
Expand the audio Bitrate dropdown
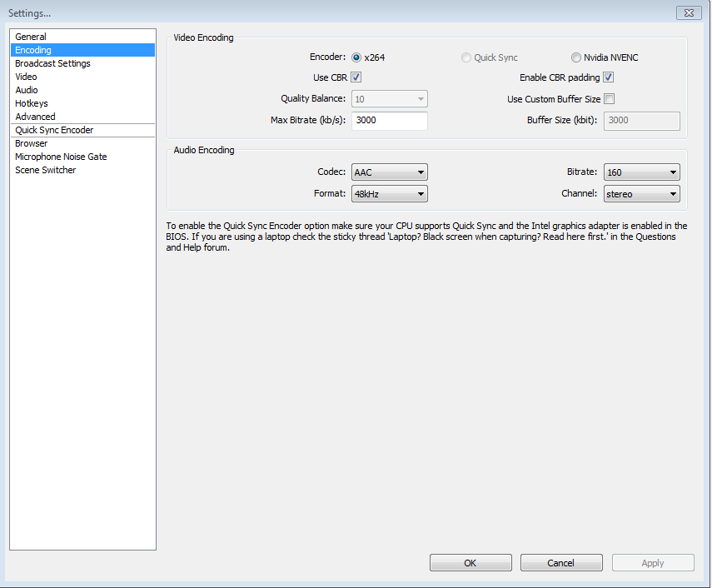[641, 172]
